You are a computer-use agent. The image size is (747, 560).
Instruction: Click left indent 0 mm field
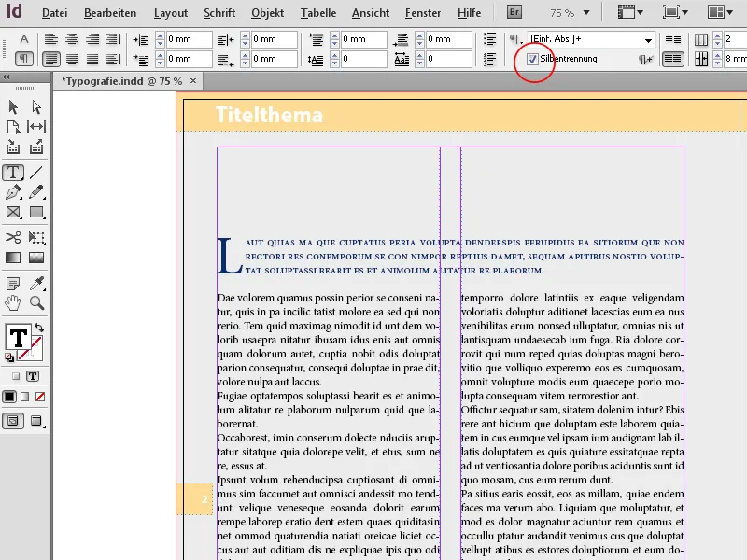[189, 39]
